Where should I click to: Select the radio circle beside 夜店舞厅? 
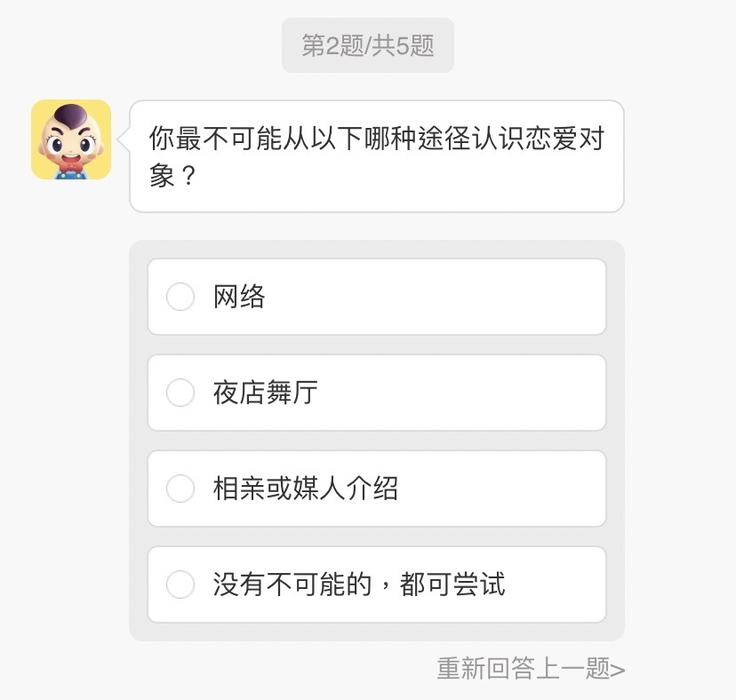tap(180, 393)
